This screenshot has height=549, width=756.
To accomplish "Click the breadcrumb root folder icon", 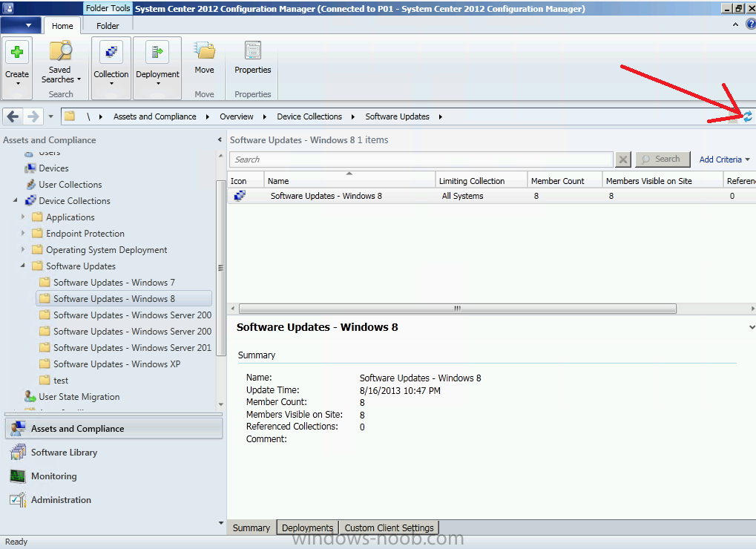I will tap(70, 116).
